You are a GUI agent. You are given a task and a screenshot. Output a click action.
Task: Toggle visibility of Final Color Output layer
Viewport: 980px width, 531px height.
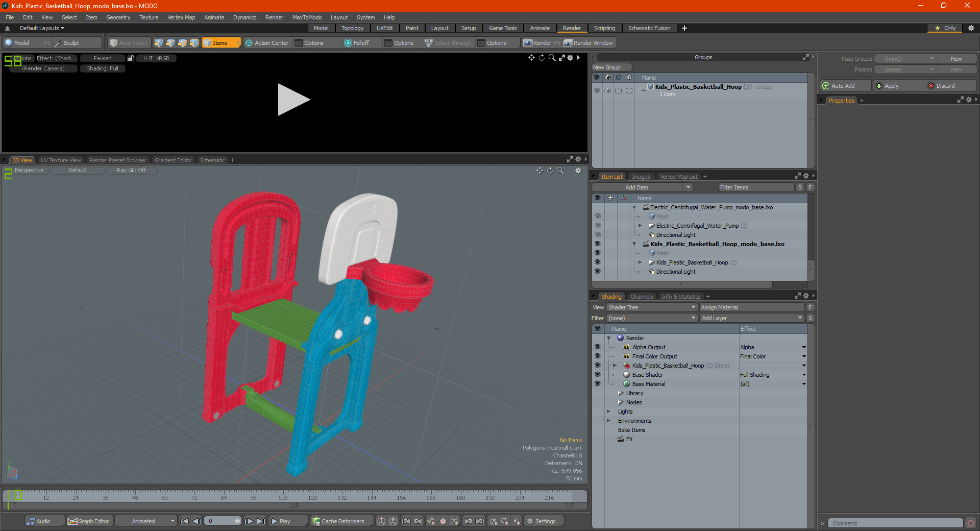[598, 356]
